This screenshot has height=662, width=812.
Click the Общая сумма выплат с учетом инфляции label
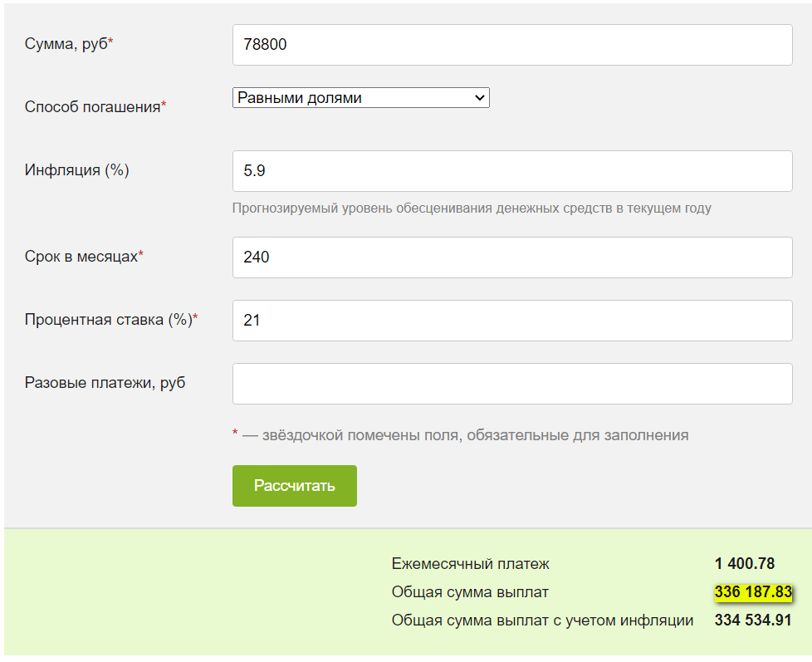coord(542,620)
